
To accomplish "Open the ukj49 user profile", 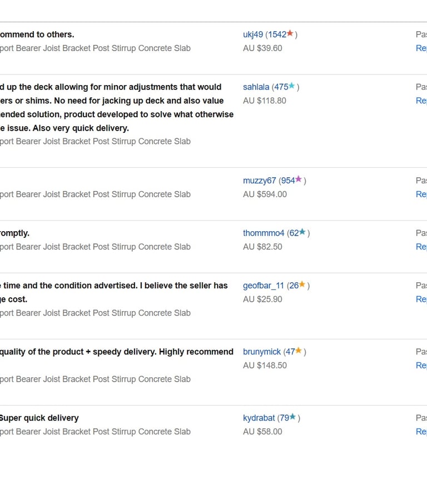I will pos(253,34).
